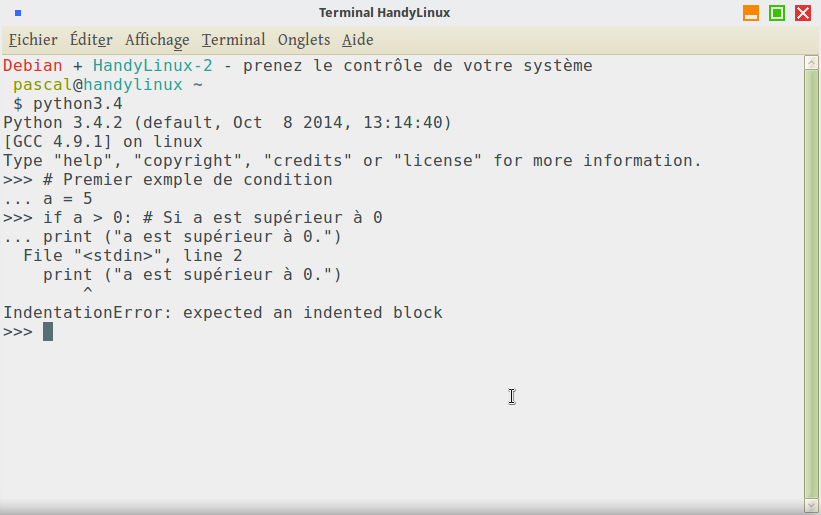821x515 pixels.
Task: Open the Aide menu
Action: click(357, 40)
